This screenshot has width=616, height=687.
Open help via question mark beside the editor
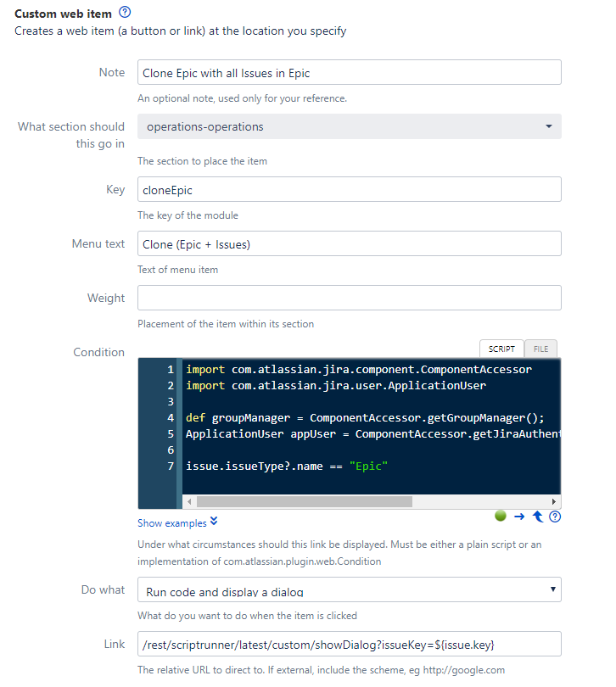click(x=555, y=516)
